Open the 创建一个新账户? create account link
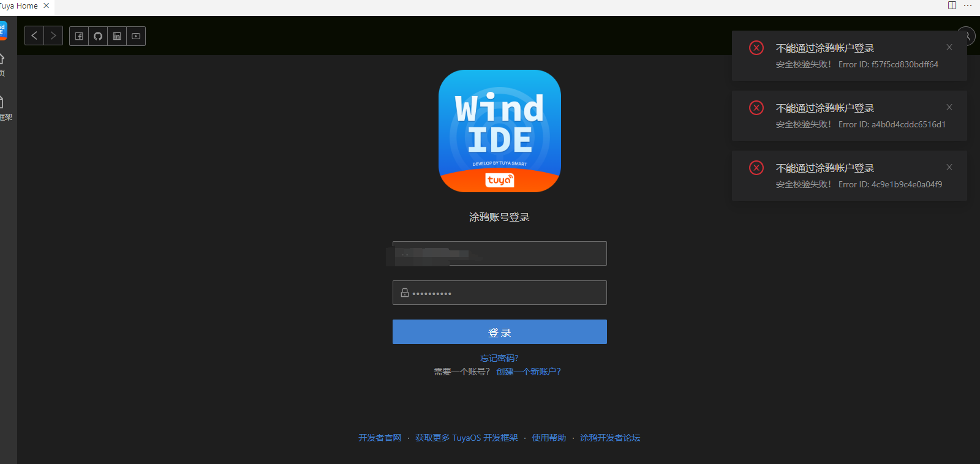 529,372
